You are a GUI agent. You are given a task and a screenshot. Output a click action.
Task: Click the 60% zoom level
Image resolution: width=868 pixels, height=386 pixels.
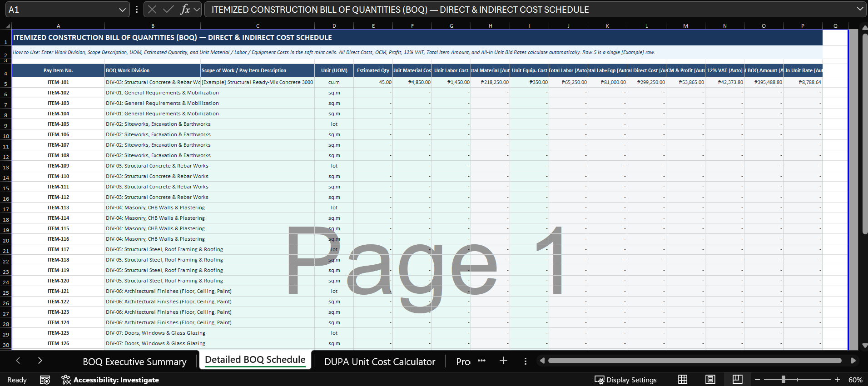pyautogui.click(x=855, y=380)
